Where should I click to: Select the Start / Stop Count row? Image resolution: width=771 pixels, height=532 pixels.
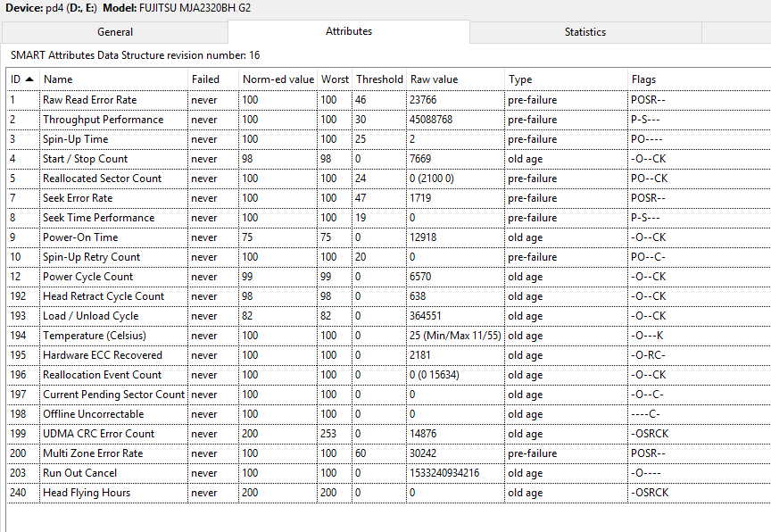tap(389, 159)
